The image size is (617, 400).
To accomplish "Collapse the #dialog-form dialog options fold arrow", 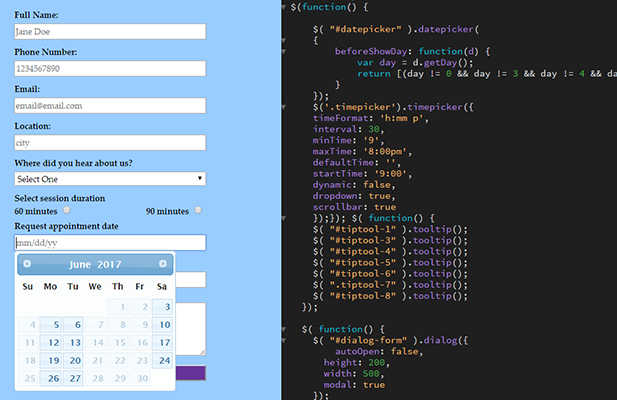I will pos(284,340).
